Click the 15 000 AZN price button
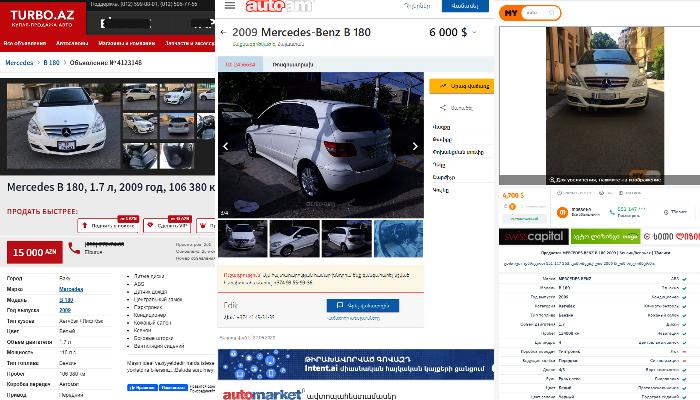Screen dimensions: 700x400 (35, 252)
